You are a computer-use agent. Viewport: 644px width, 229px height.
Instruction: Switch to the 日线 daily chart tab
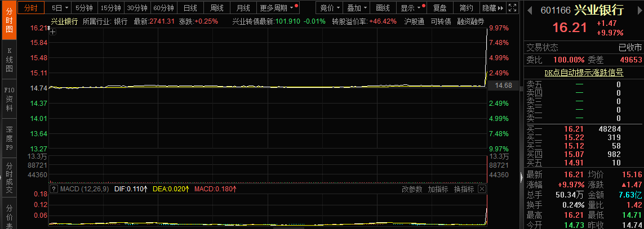(190, 8)
